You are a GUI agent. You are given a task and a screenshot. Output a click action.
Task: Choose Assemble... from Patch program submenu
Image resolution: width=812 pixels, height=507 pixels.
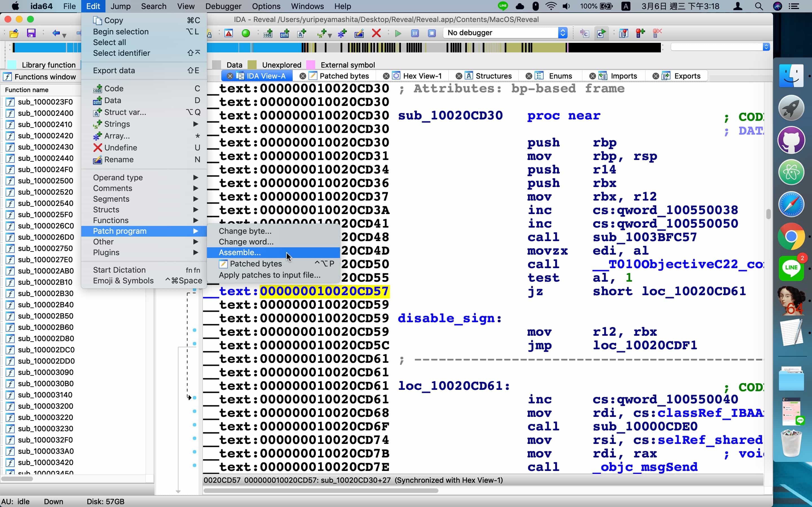[240, 252]
